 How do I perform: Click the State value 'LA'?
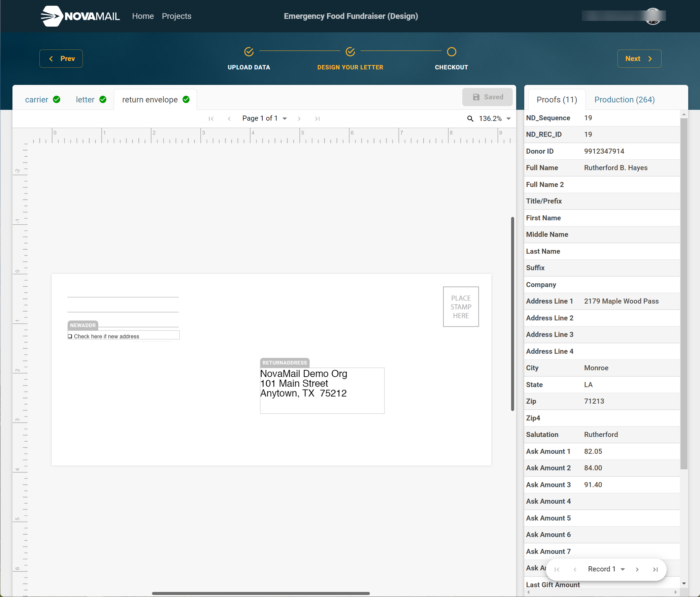tap(588, 384)
